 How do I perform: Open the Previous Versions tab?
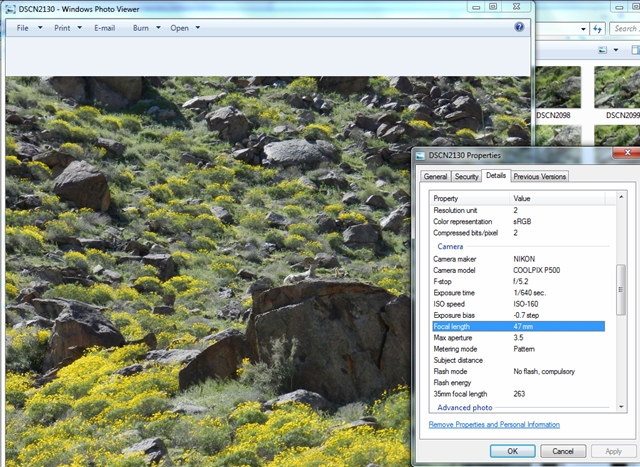click(540, 176)
